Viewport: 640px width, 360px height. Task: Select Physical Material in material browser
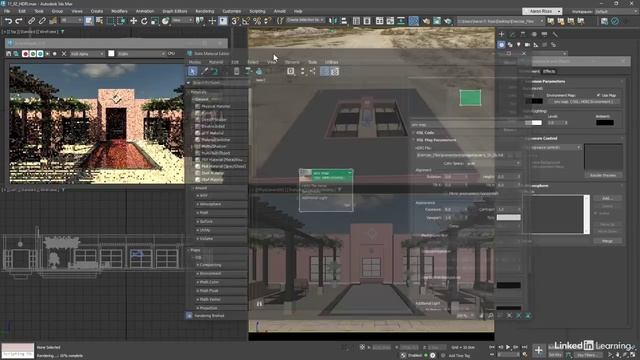click(x=216, y=107)
